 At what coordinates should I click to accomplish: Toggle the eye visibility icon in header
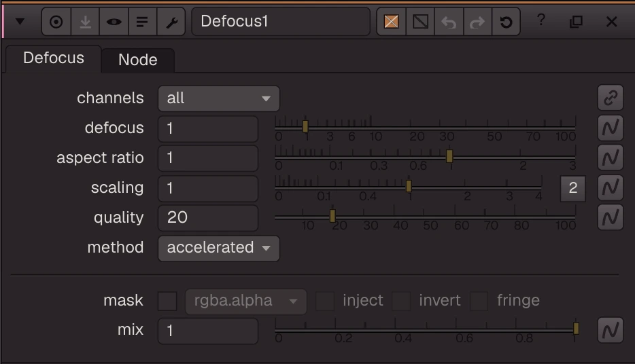tap(114, 22)
